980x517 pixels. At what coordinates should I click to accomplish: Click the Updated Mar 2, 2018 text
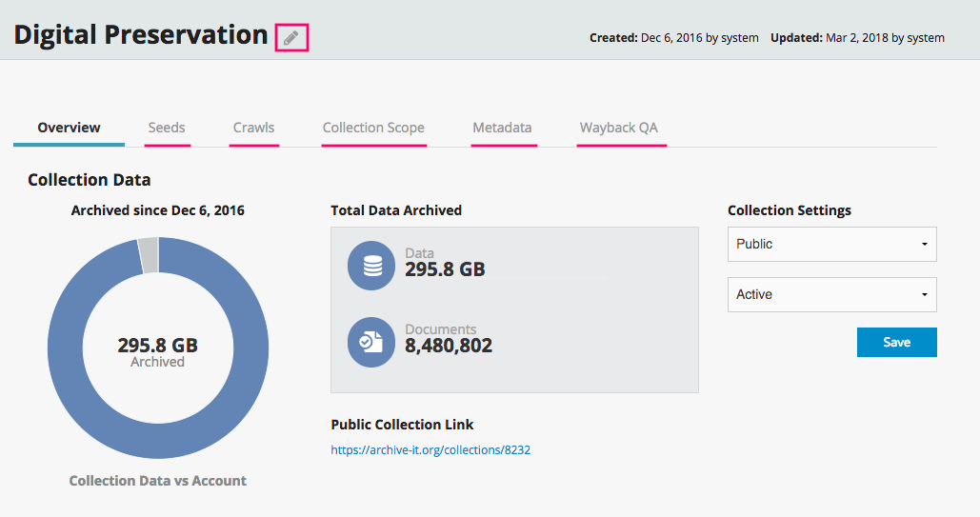857,37
